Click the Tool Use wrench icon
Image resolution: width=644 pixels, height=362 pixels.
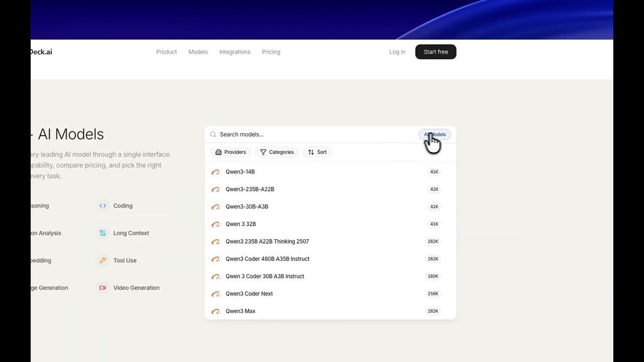pyautogui.click(x=103, y=260)
